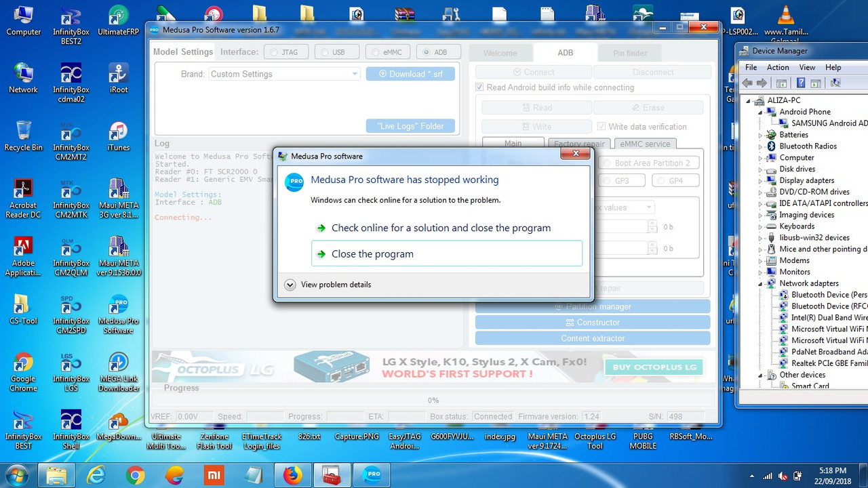868x488 pixels.
Task: Expand Display adapters tree node
Action: [761, 181]
